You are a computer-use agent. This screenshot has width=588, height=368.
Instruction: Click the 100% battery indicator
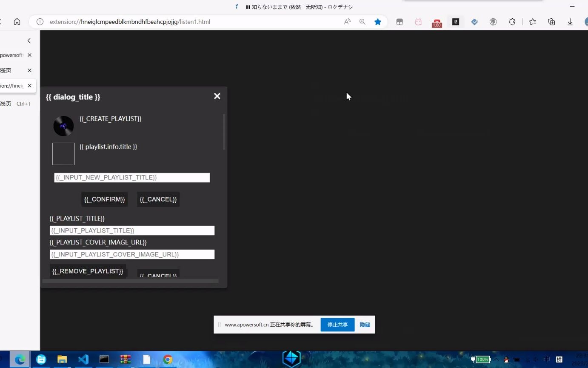click(x=481, y=359)
